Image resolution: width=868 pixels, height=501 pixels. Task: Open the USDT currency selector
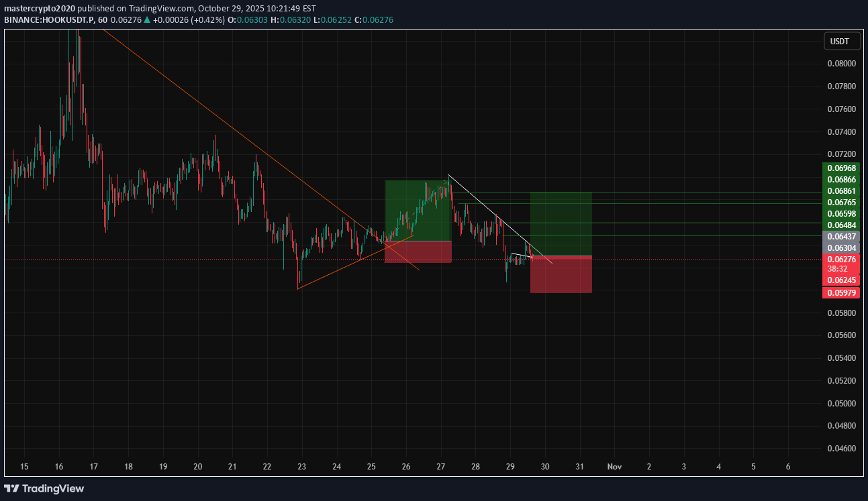pyautogui.click(x=839, y=42)
